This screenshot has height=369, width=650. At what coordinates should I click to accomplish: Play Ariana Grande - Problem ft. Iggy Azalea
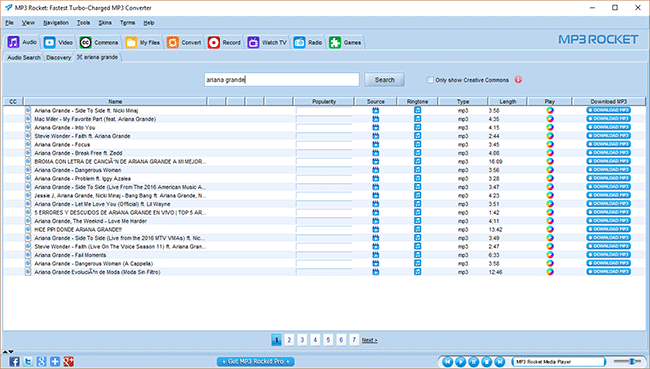(550, 178)
